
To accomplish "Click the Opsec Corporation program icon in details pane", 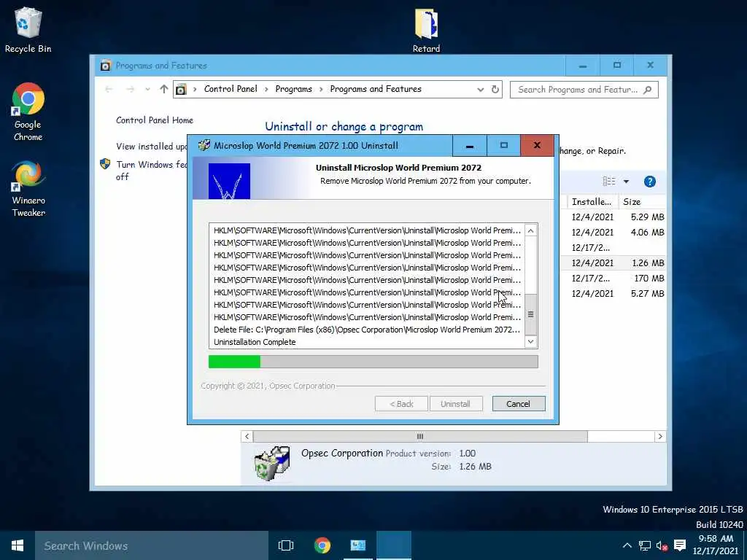I will point(272,463).
